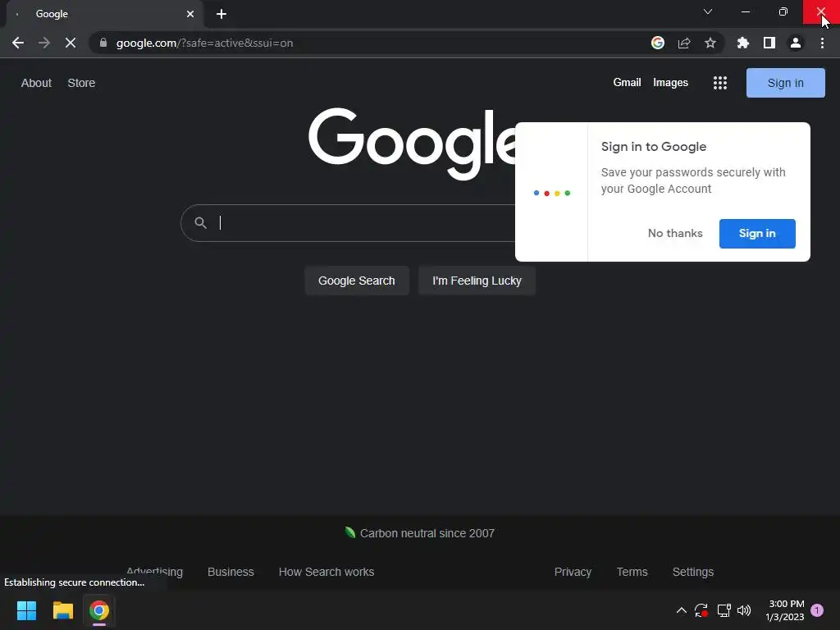Screen dimensions: 840x630
Task: Launch File Explorer from the taskbar
Action: (62, 610)
